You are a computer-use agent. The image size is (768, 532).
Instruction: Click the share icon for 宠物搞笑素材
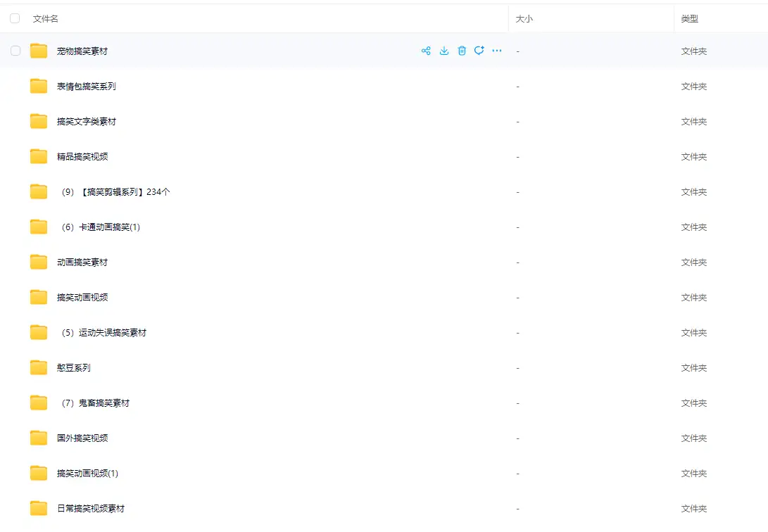[x=426, y=51]
